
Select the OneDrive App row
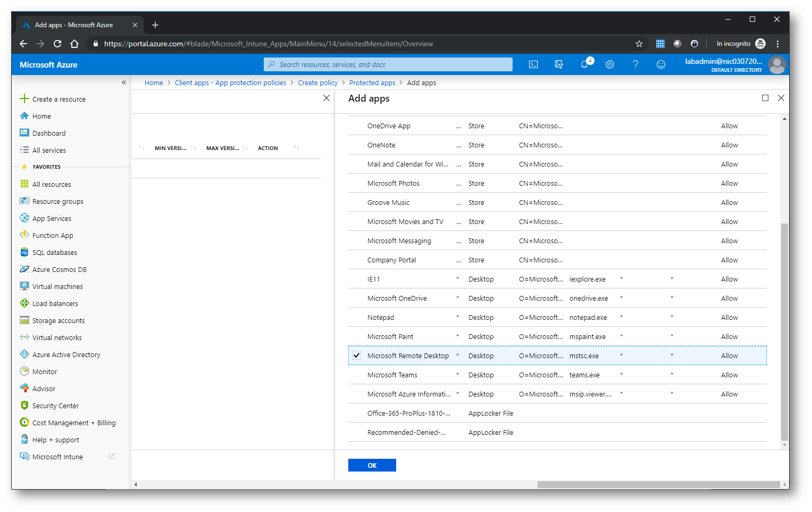point(557,126)
